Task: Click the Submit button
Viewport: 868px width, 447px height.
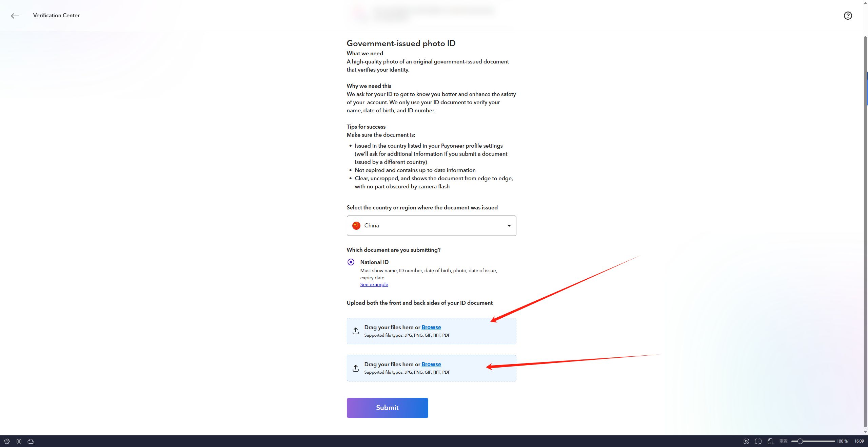Action: tap(387, 408)
